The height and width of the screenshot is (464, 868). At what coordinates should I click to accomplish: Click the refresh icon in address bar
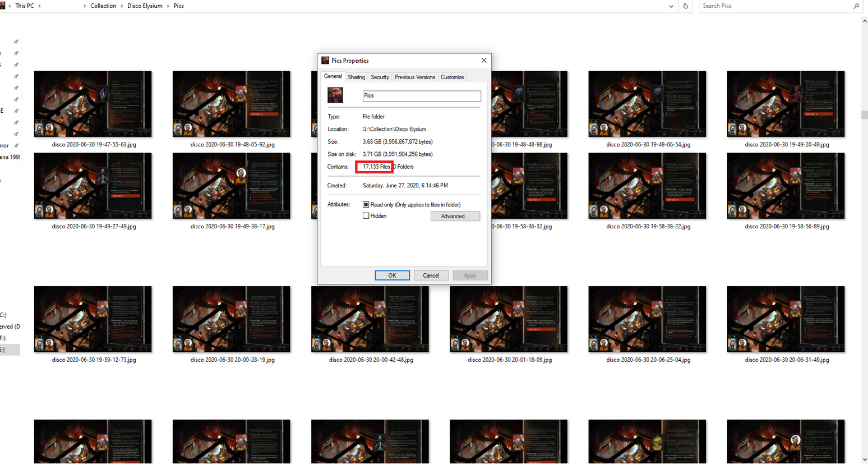tap(685, 6)
